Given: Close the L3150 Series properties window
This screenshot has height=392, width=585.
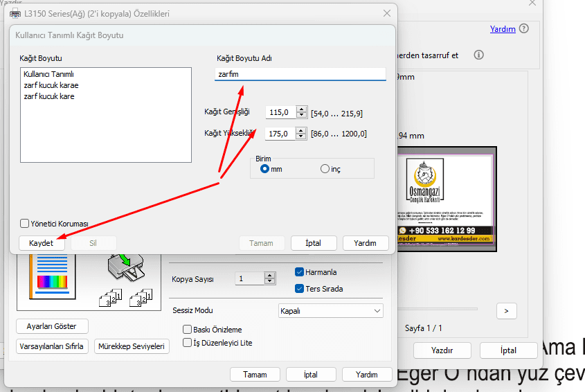Looking at the screenshot, I should click(x=387, y=13).
